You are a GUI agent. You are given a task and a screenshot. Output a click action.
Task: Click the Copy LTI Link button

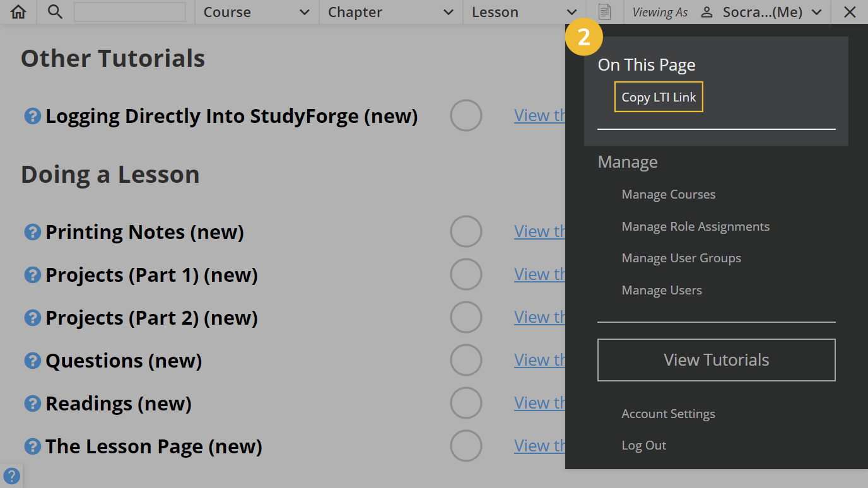tap(659, 96)
